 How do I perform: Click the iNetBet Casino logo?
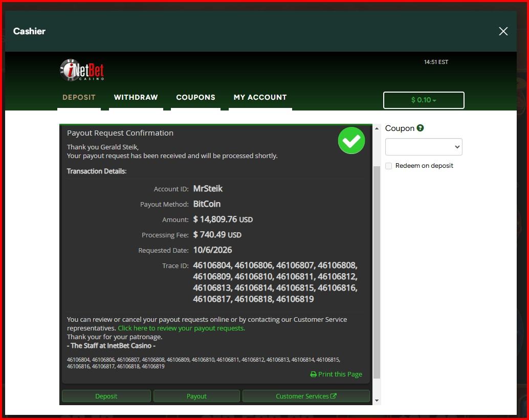point(82,70)
